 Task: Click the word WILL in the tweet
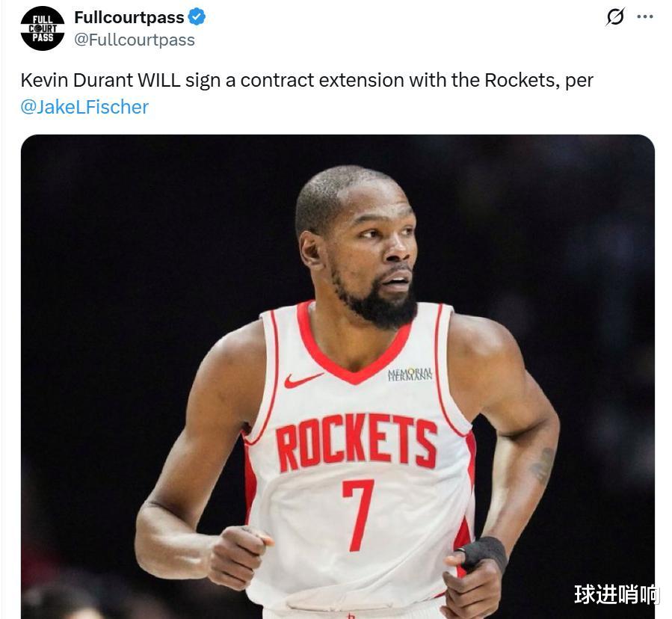158,80
